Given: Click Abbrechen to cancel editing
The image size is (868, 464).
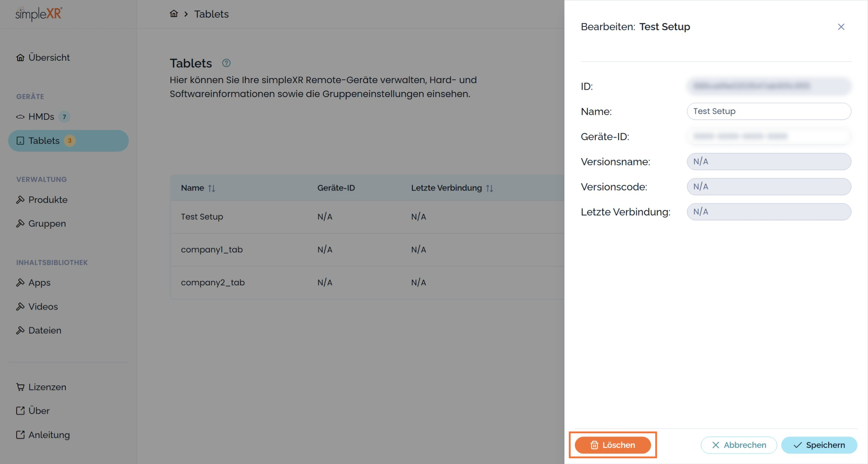Looking at the screenshot, I should (739, 445).
